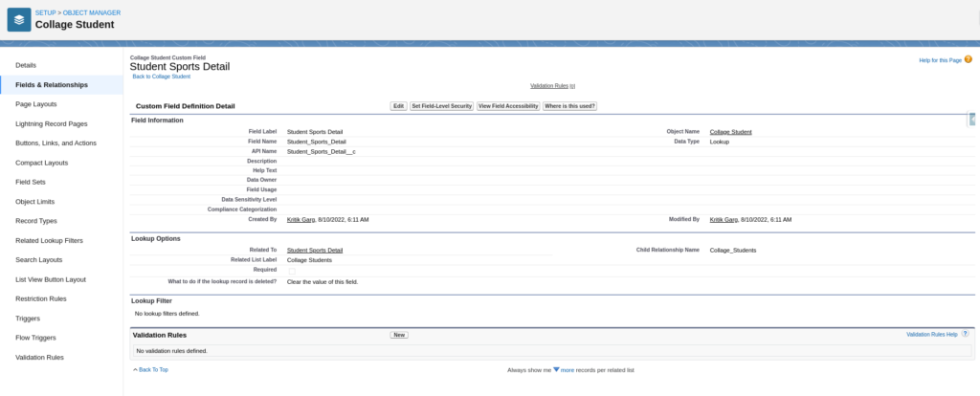Click View Field Accessibility button

point(507,106)
